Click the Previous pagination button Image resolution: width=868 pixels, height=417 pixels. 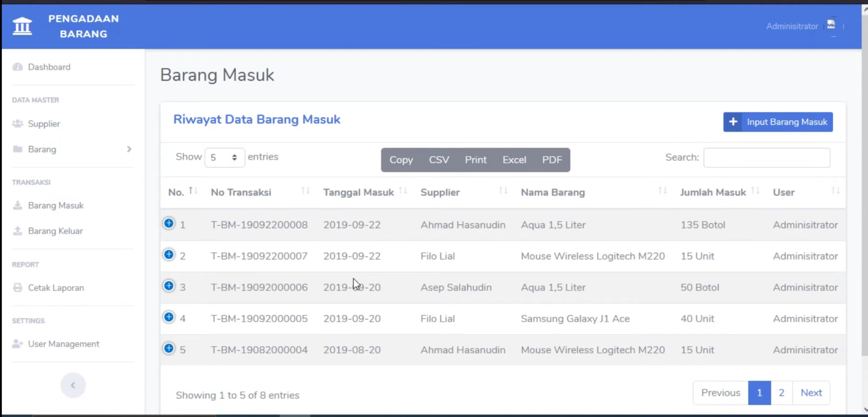tap(721, 393)
